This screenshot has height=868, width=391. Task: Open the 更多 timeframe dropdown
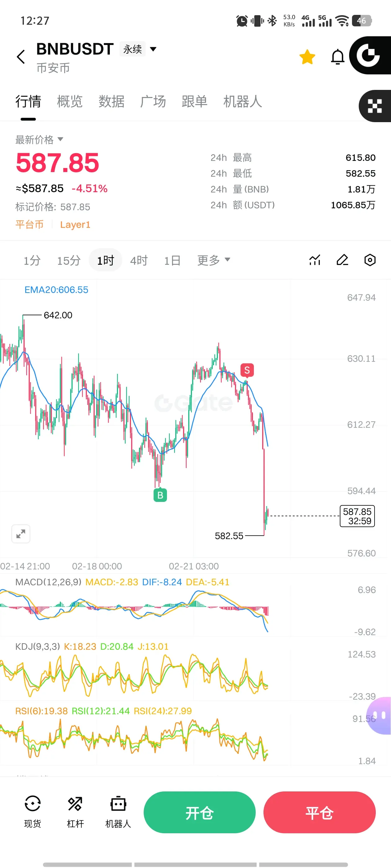coord(213,260)
